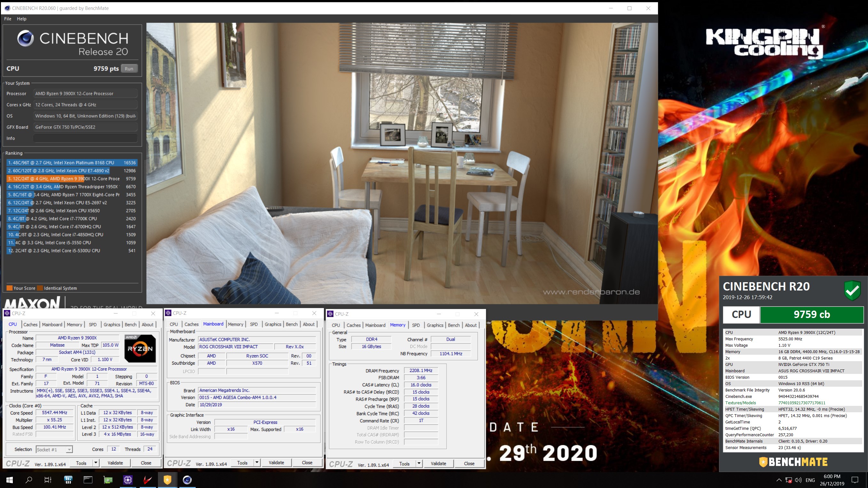Open the File menu in Cinebench
This screenshot has width=868, height=488.
[x=8, y=19]
